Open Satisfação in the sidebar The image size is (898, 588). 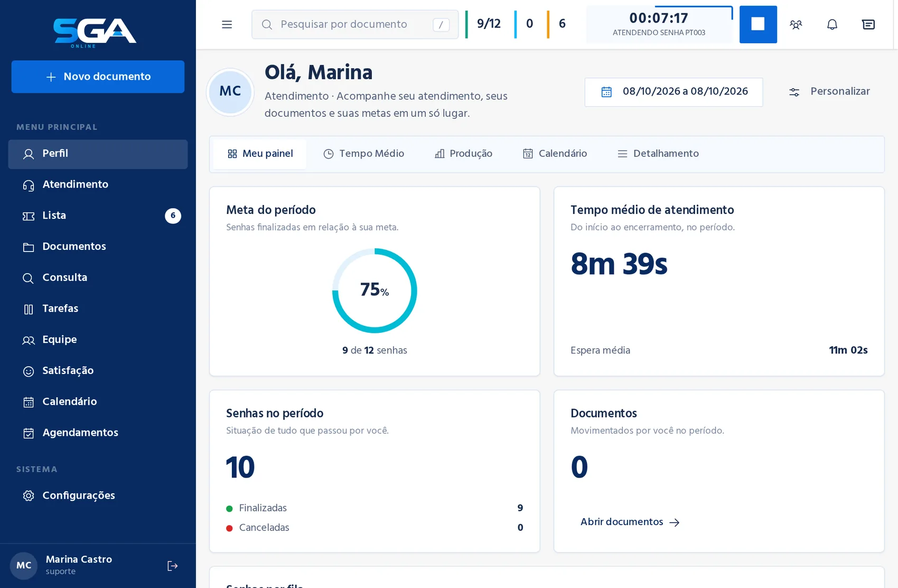[x=98, y=371]
